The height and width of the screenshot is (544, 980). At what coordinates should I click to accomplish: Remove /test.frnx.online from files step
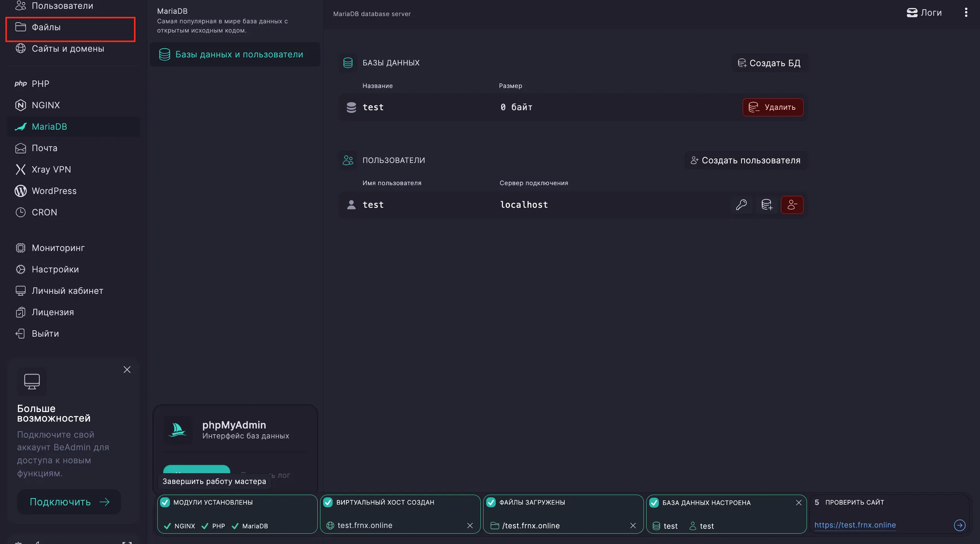click(x=633, y=526)
